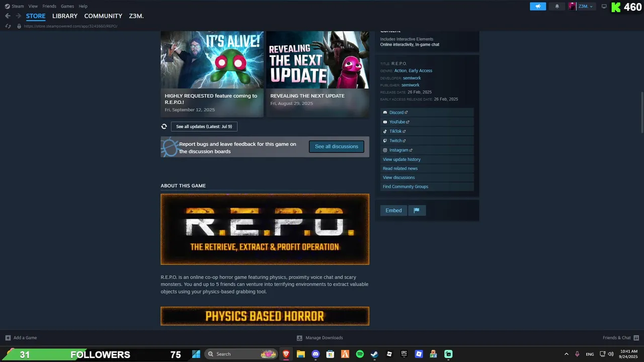Screen dimensions: 644x362
Task: Click the download icon beside Manage Downloads
Action: pyautogui.click(x=299, y=338)
